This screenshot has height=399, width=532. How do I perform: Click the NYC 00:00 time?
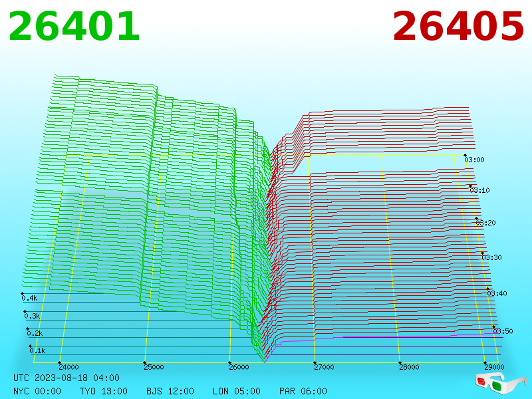[37, 391]
